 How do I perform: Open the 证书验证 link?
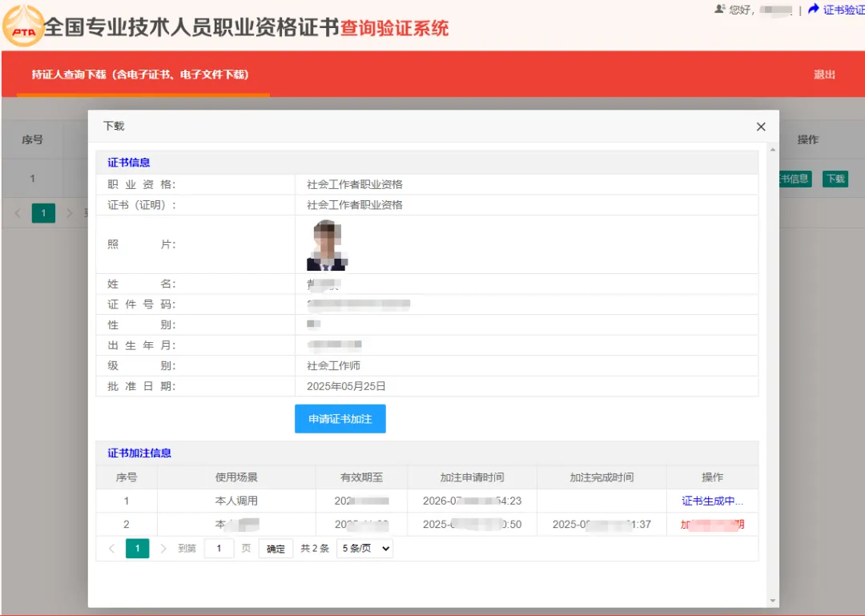point(843,10)
